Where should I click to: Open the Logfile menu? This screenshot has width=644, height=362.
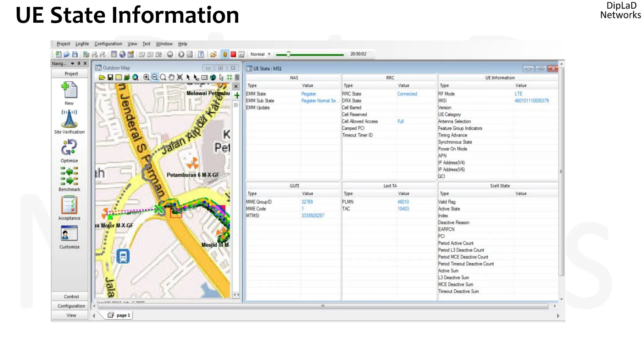[82, 44]
